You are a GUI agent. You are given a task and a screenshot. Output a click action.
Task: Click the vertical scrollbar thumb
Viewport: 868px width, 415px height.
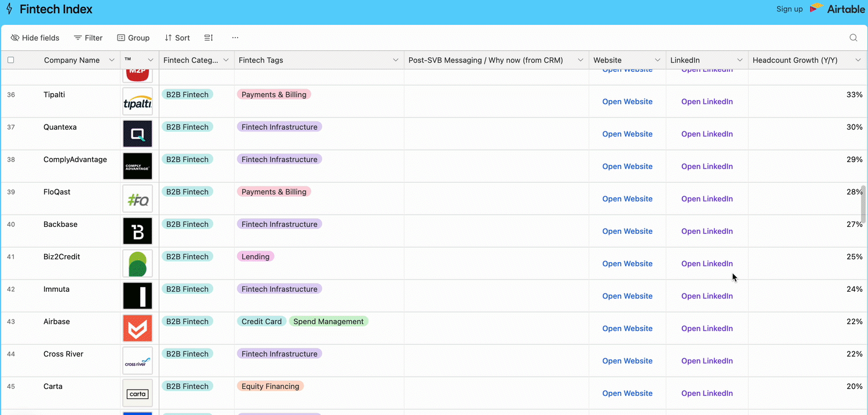[863, 204]
